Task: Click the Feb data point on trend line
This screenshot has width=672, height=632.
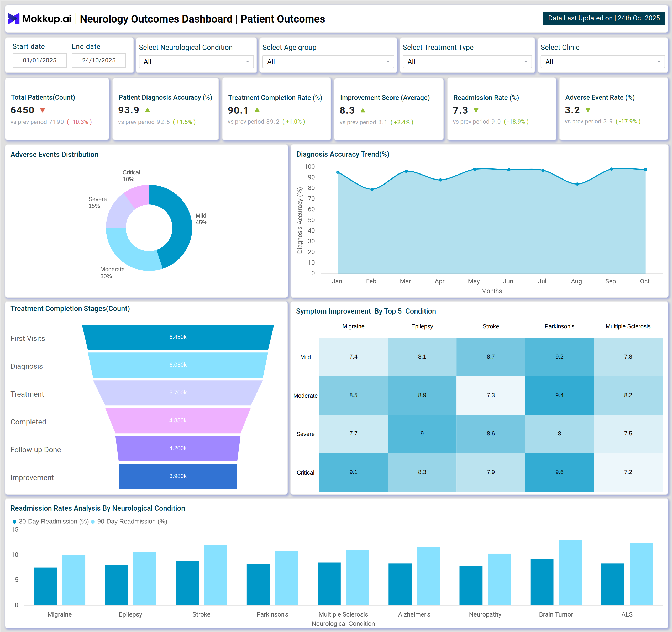Action: pyautogui.click(x=372, y=189)
